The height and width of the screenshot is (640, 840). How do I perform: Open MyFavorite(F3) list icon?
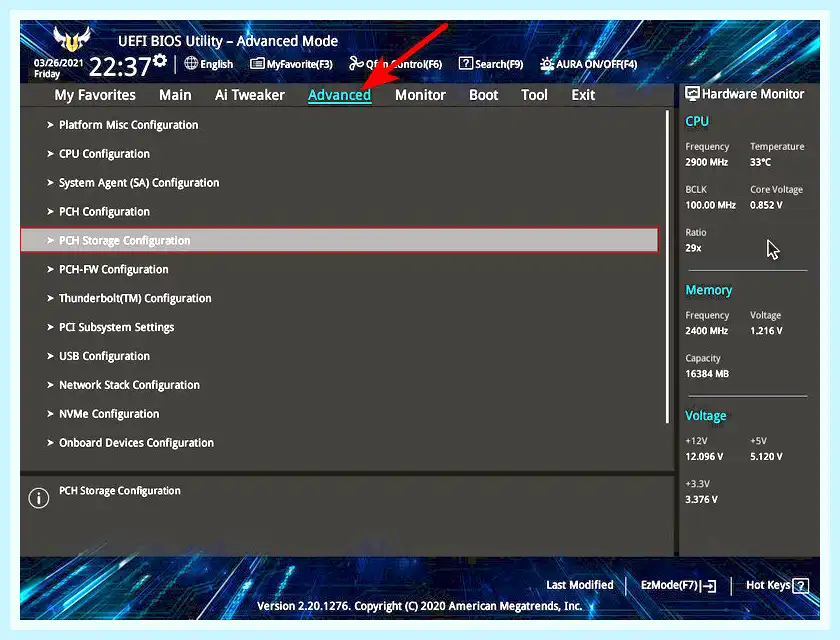tap(257, 64)
